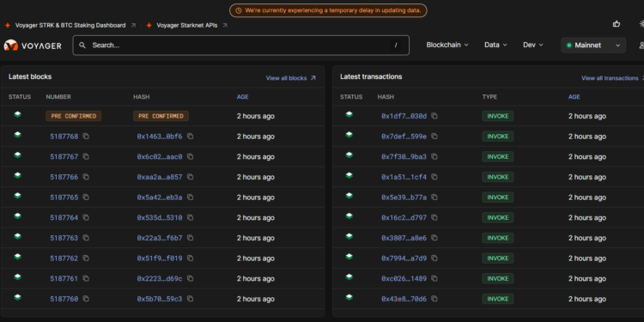Viewport: 644px width, 322px height.
Task: Copy transaction hash 0x7def...599e
Action: tap(434, 137)
